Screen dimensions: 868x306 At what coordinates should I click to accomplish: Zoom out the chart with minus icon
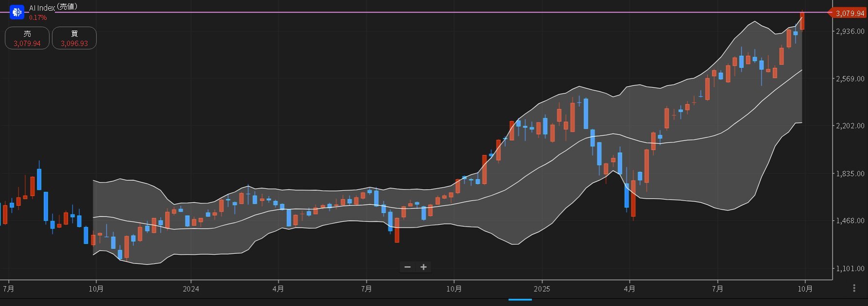tap(408, 267)
